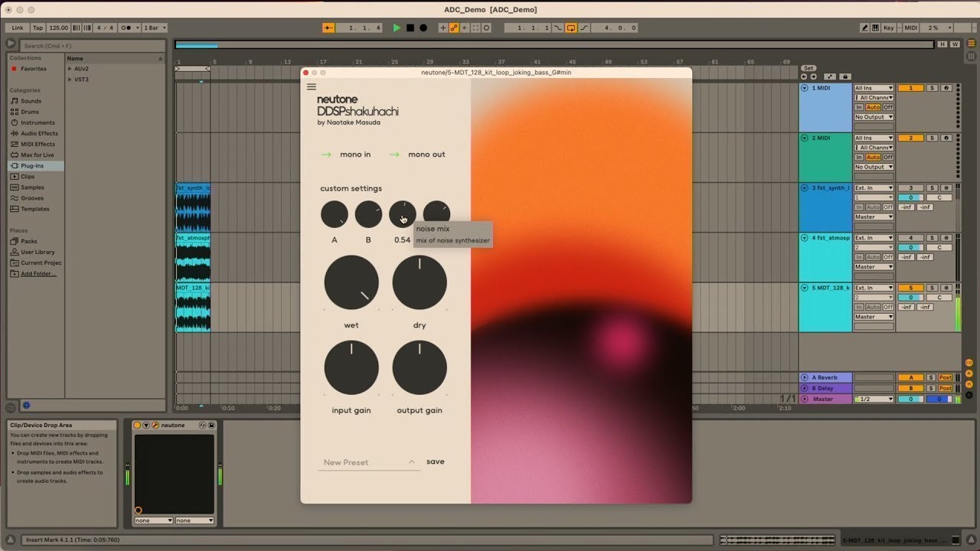Viewport: 980px width, 551px height.
Task: Open the neutone plugin hamburger menu
Action: point(312,86)
